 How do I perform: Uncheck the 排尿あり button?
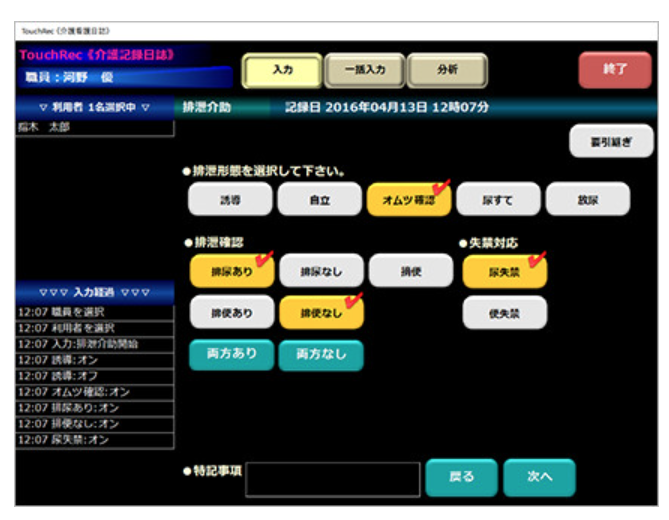point(231,270)
